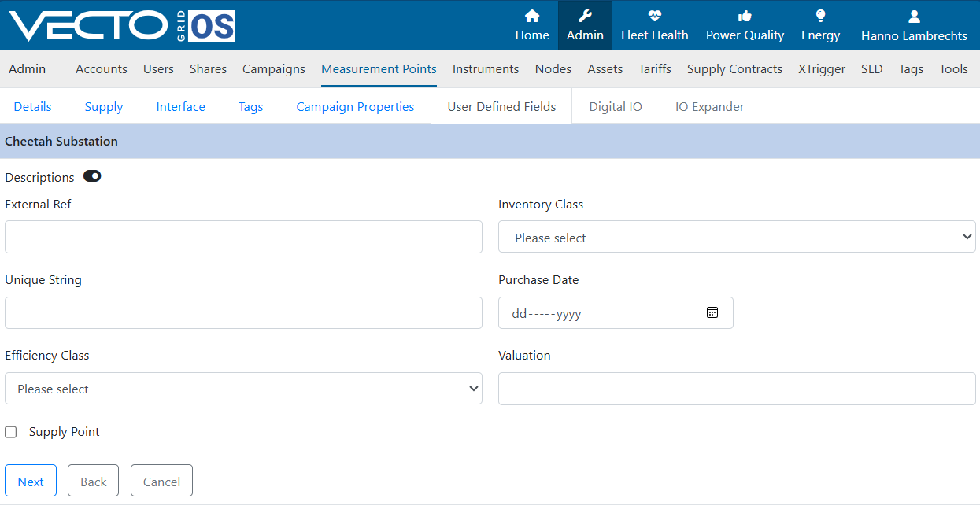Open the Supply Contracts menu item

coord(734,69)
